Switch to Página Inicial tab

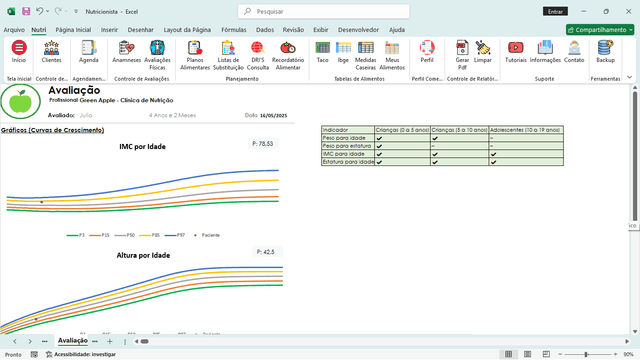pyautogui.click(x=73, y=30)
